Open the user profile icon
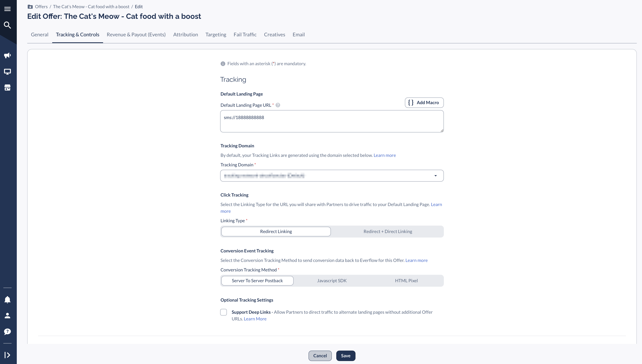Screen dimensions: 642x364 pyautogui.click(x=7, y=316)
